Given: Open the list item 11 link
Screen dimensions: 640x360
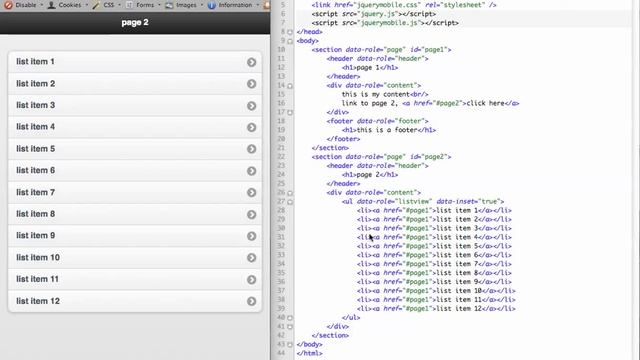Looking at the screenshot, I should [135, 279].
